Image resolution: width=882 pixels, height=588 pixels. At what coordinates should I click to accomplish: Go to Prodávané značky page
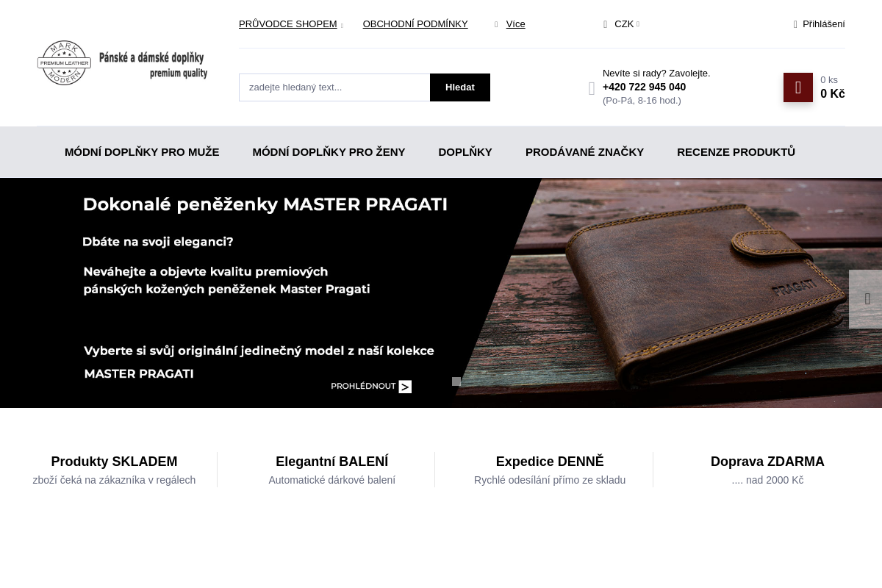coord(584,152)
